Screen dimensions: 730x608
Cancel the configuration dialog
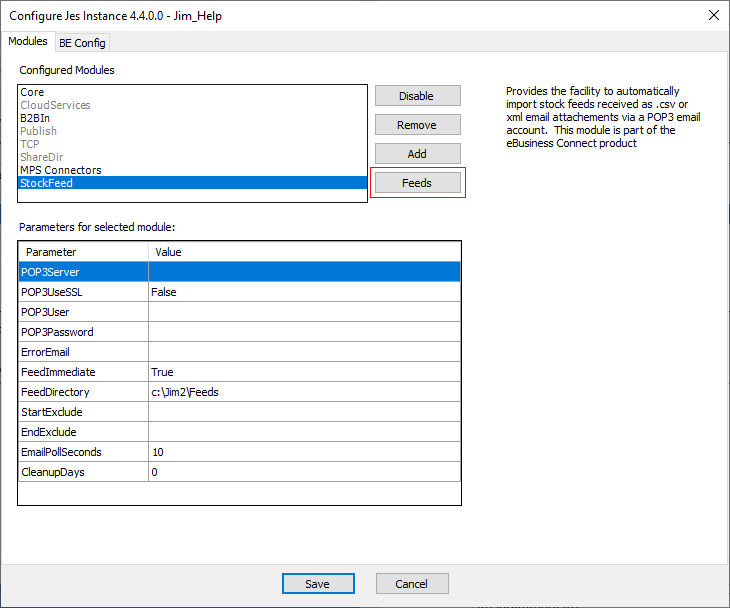coord(411,584)
